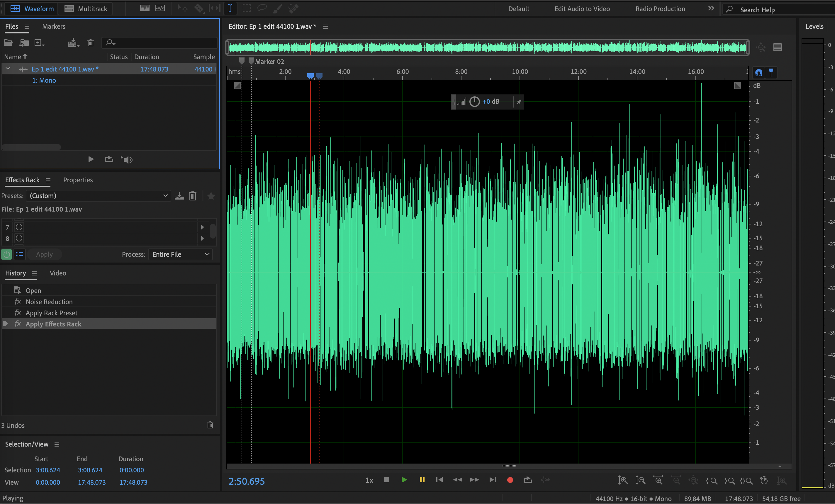Image resolution: width=835 pixels, height=504 pixels.
Task: Delete the effects rack preset
Action: [x=193, y=196]
